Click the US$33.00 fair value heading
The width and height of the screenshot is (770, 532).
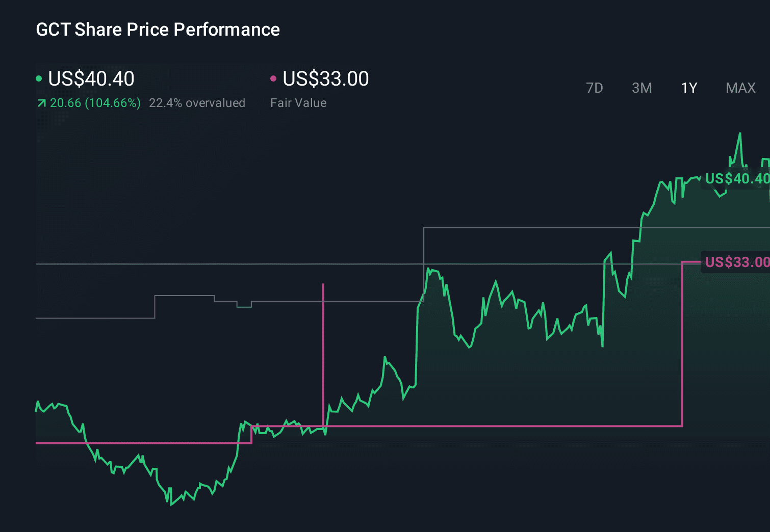coord(326,79)
